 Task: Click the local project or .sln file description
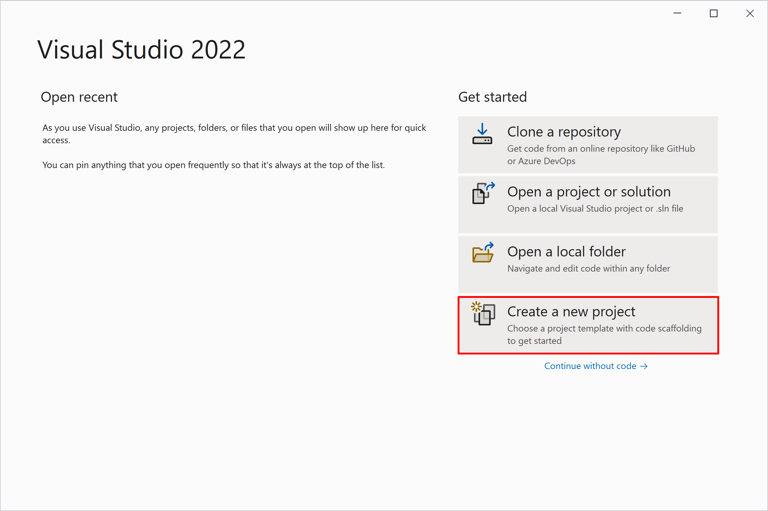point(595,209)
